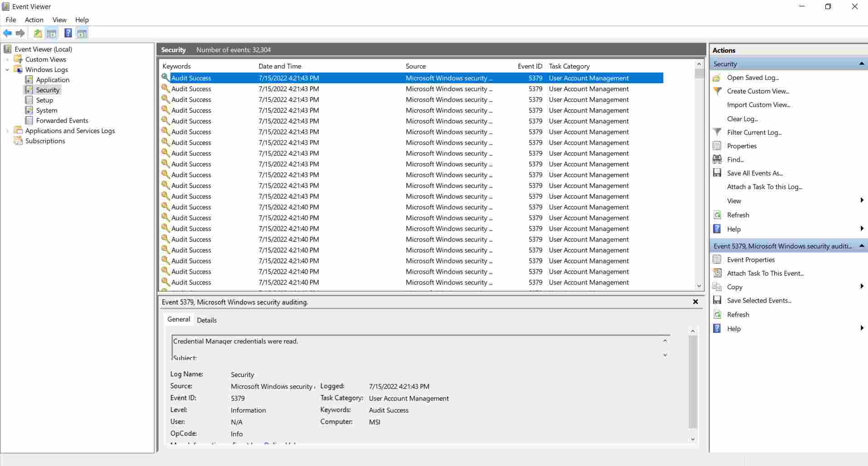This screenshot has height=466, width=868.
Task: Select the Create Custom View funnel icon
Action: click(x=717, y=91)
